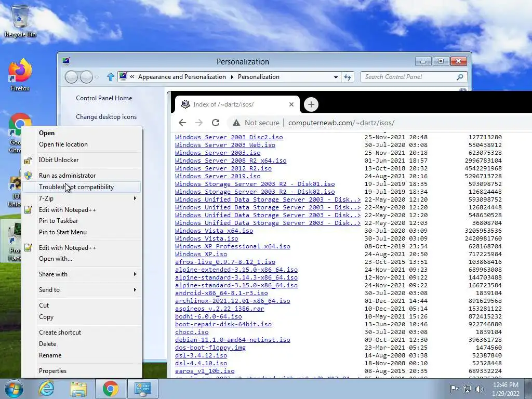Open File Explorer from the taskbar

[x=78, y=389]
